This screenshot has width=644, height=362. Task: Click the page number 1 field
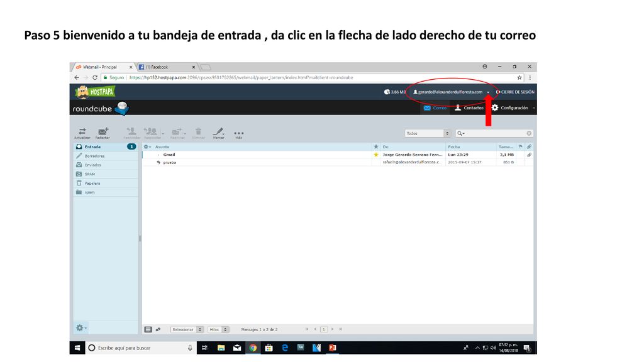pyautogui.click(x=324, y=329)
